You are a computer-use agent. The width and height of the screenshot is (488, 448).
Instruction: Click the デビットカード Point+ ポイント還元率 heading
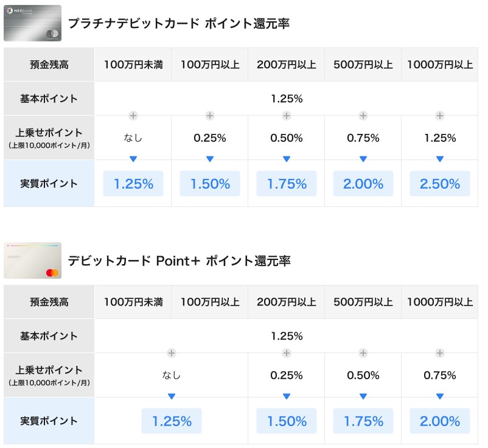180,261
